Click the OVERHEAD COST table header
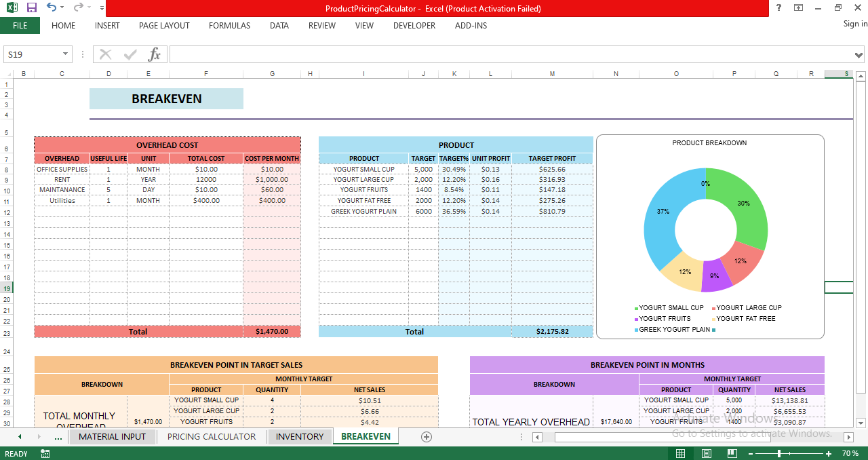Viewport: 868px width, 460px height. [x=167, y=145]
